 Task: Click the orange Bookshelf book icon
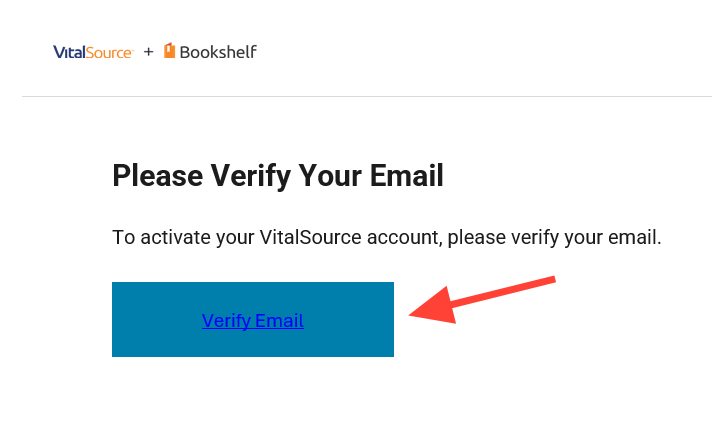point(169,51)
